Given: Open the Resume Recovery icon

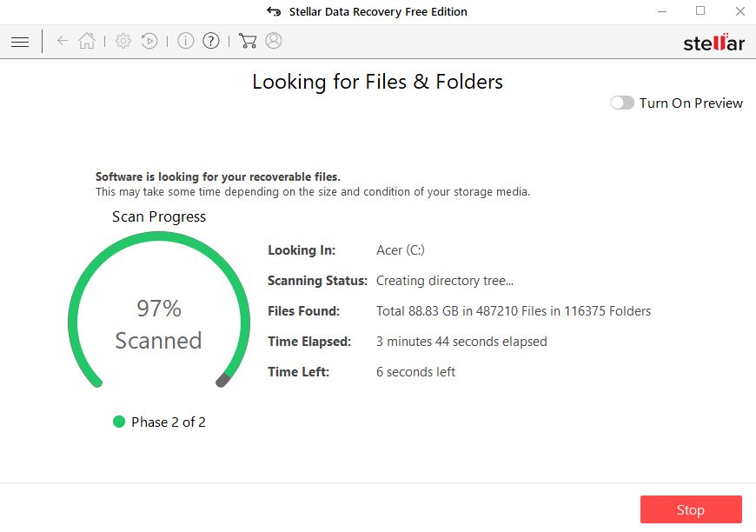Looking at the screenshot, I should tap(149, 40).
